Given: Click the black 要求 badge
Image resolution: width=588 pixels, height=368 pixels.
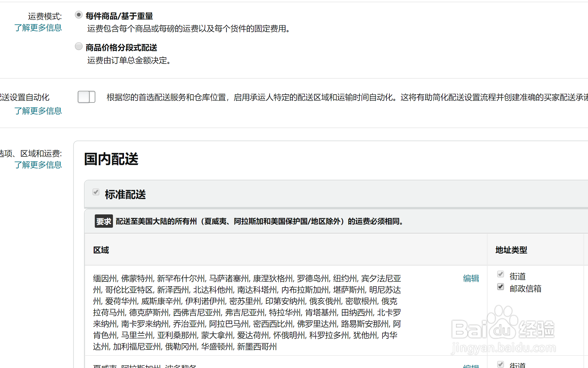Looking at the screenshot, I should click(104, 221).
